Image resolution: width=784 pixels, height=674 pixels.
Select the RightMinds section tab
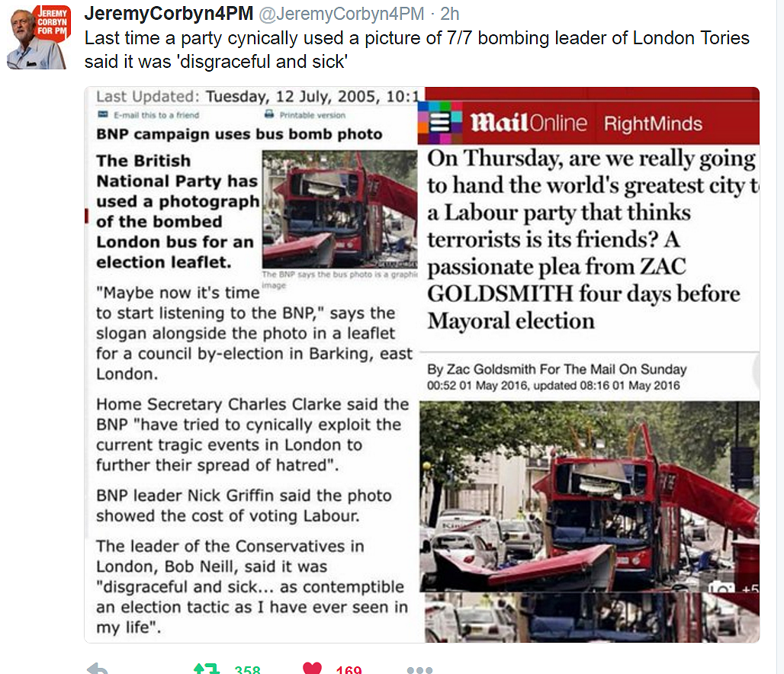point(653,124)
